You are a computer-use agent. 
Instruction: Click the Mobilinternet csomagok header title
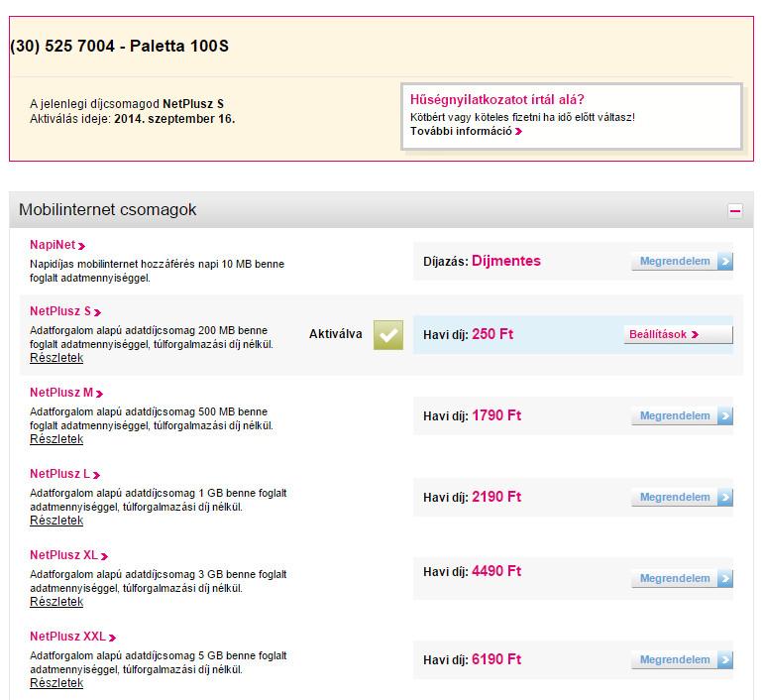108,209
